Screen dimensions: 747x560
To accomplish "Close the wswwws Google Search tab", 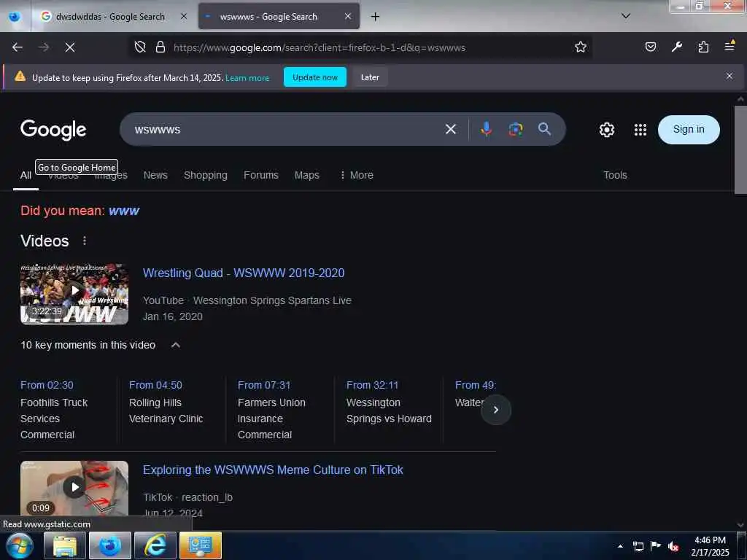I will [348, 16].
